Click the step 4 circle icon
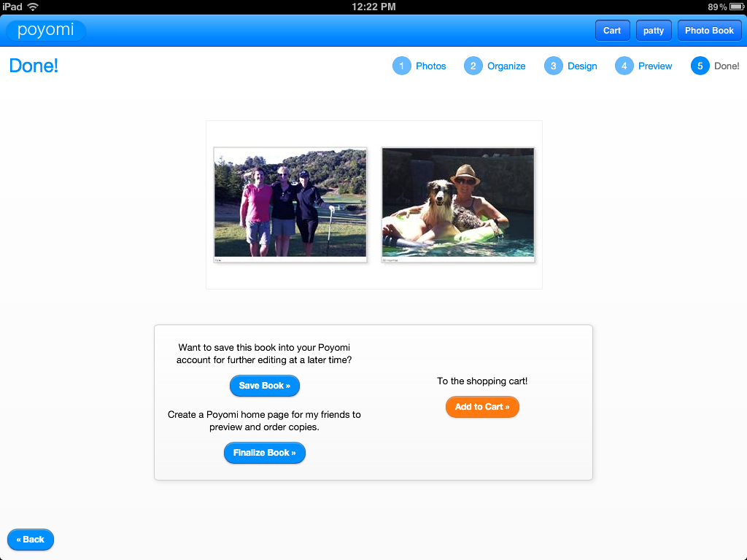 pos(624,66)
